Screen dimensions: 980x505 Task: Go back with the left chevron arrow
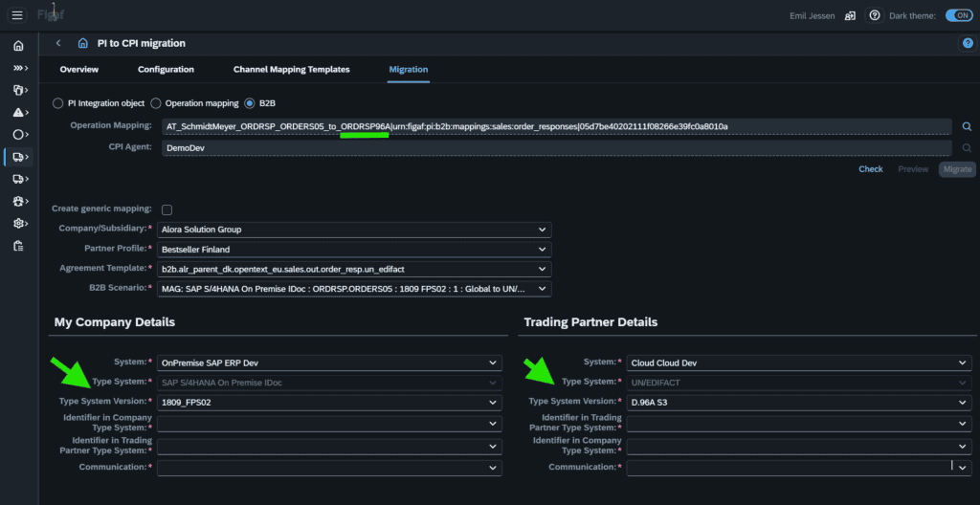[x=58, y=43]
